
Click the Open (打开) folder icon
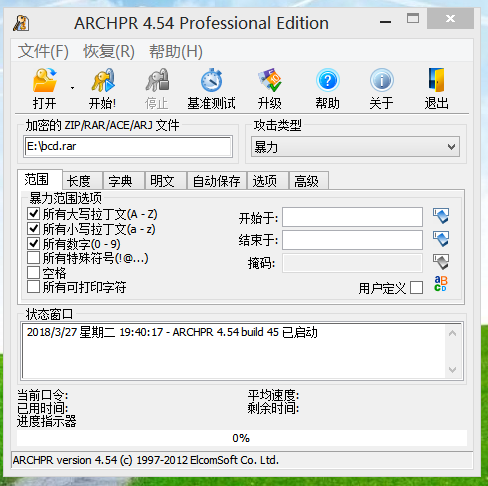pos(45,80)
